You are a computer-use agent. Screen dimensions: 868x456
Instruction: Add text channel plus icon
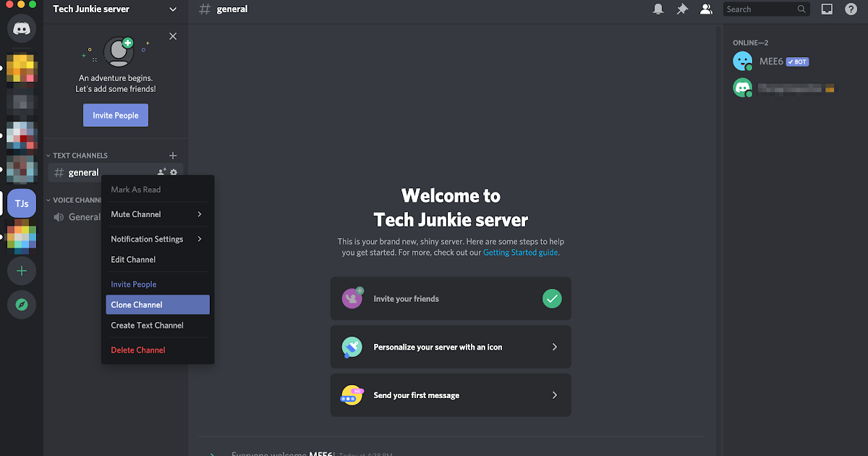pos(173,156)
